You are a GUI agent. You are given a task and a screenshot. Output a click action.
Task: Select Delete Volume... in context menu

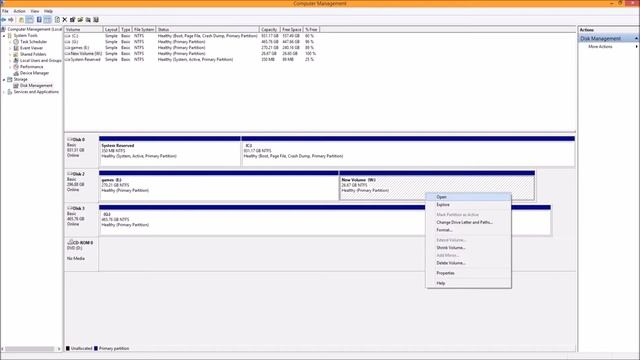[x=469, y=263]
